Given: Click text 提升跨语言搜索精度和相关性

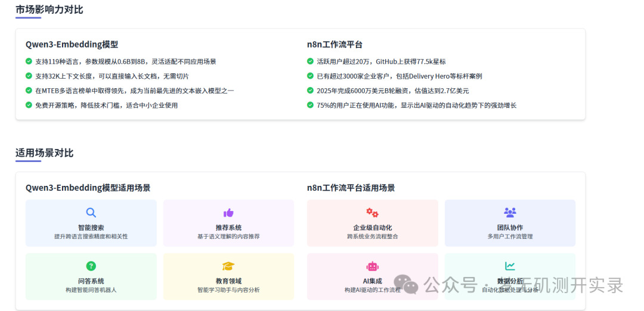Looking at the screenshot, I should [x=91, y=237].
